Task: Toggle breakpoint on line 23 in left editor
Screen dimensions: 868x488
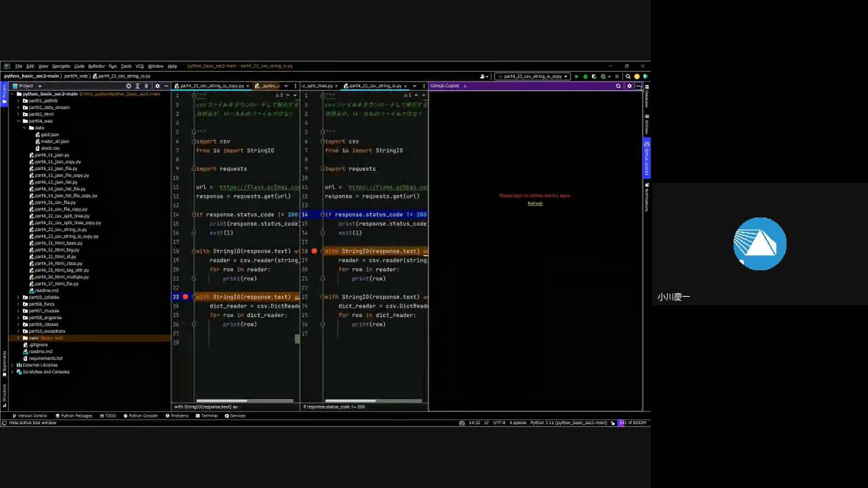Action: click(x=185, y=297)
